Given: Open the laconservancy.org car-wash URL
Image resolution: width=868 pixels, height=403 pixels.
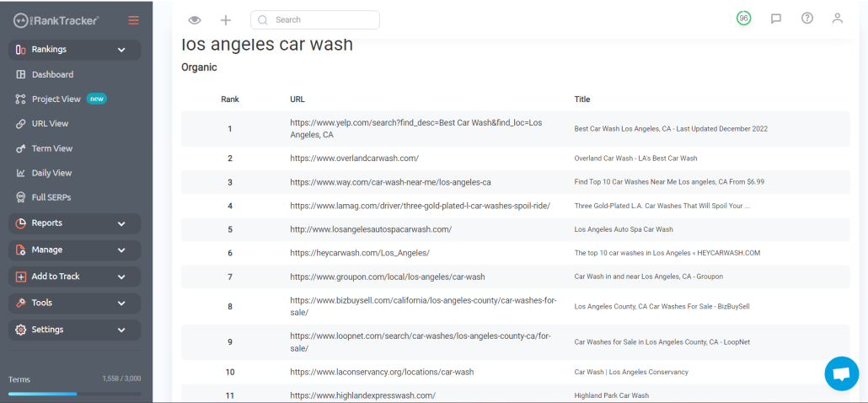Looking at the screenshot, I should click(382, 372).
